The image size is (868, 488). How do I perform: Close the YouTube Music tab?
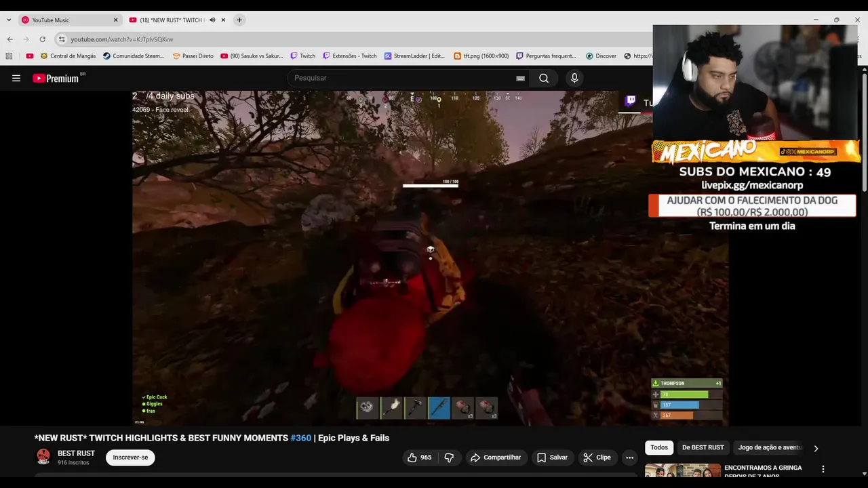(x=115, y=20)
